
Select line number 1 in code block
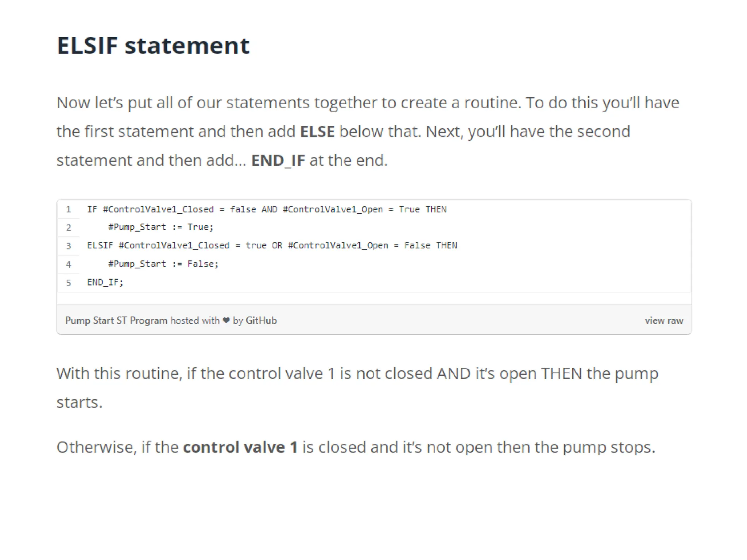(x=68, y=209)
